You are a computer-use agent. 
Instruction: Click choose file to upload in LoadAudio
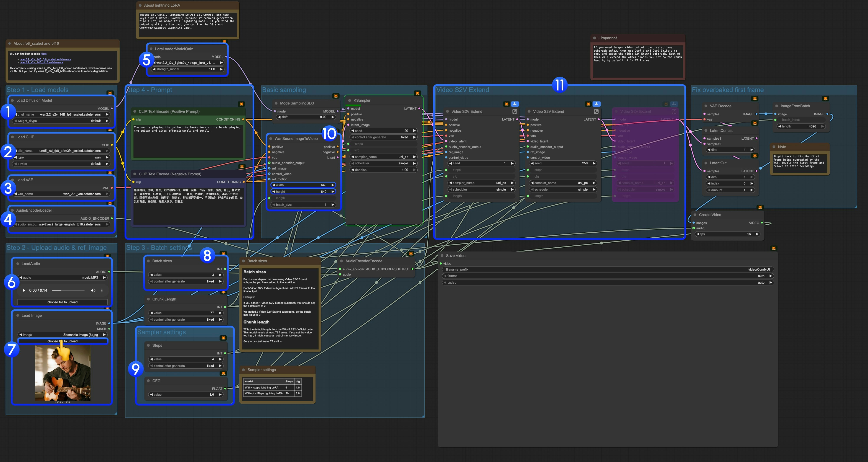[x=62, y=302]
